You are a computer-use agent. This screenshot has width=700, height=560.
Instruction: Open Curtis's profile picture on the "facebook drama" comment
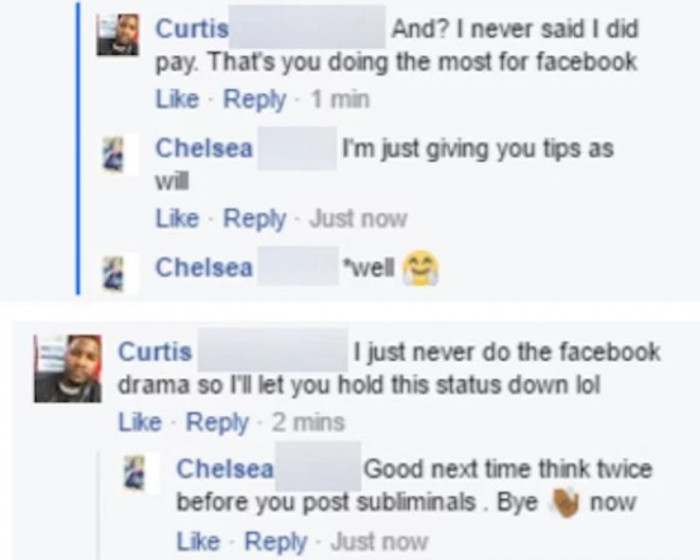[x=68, y=368]
